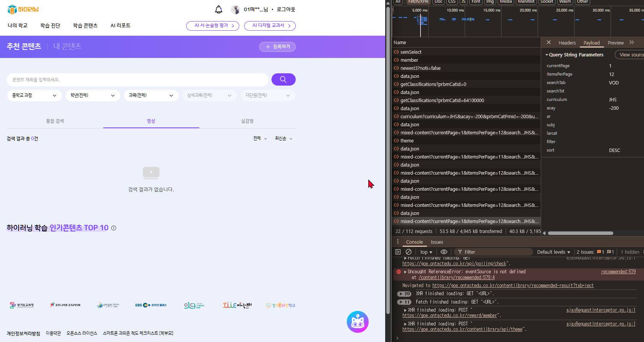Clear the console with the block icon

409,252
